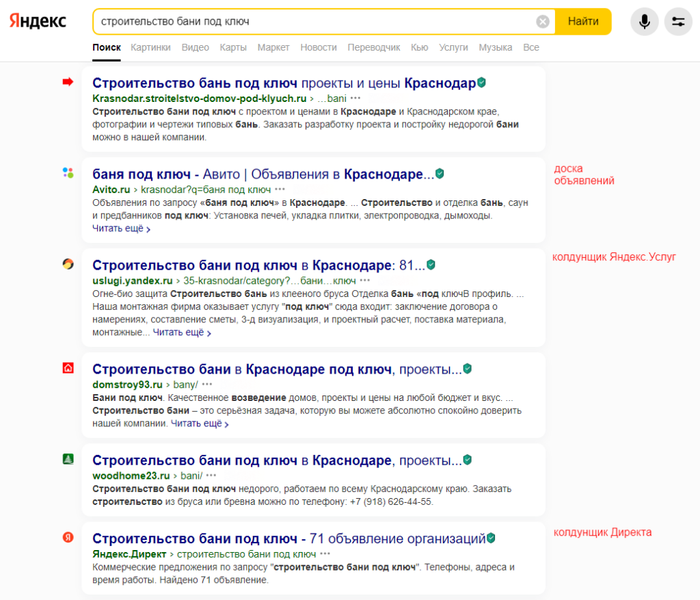Click the 'krasnodar?q=баня под ключ' breadcrumb

(x=206, y=190)
